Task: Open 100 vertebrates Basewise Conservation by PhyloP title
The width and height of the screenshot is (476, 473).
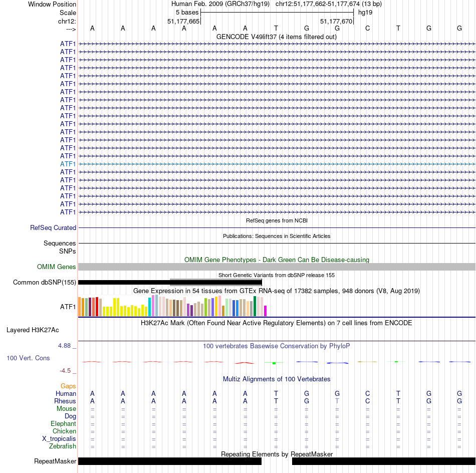Action: pos(276,346)
